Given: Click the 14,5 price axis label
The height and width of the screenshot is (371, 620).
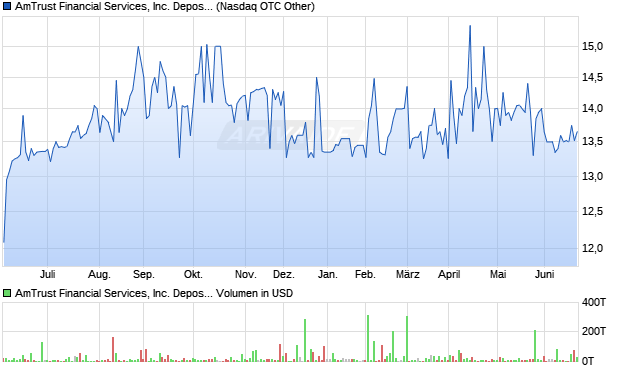Looking at the screenshot, I should [592, 78].
